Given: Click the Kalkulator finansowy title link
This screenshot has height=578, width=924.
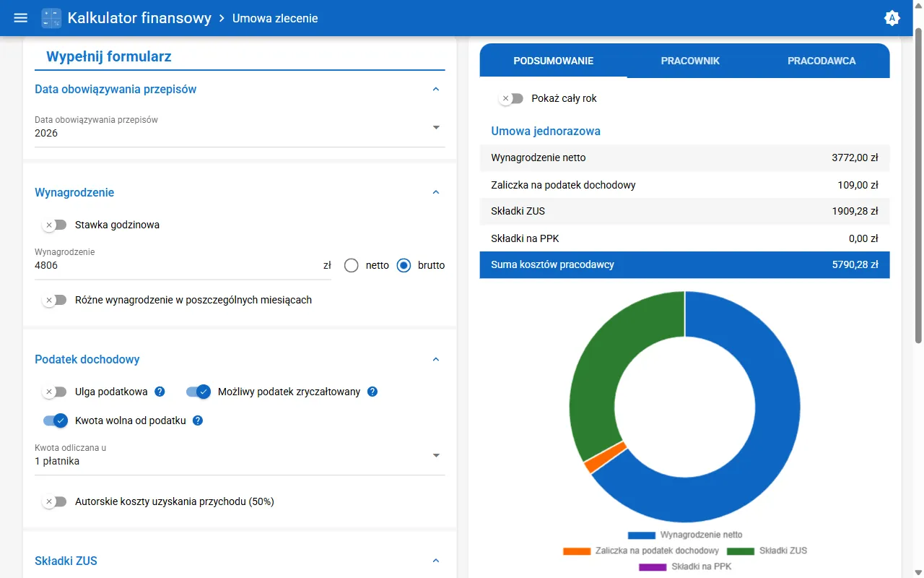Looking at the screenshot, I should [139, 18].
